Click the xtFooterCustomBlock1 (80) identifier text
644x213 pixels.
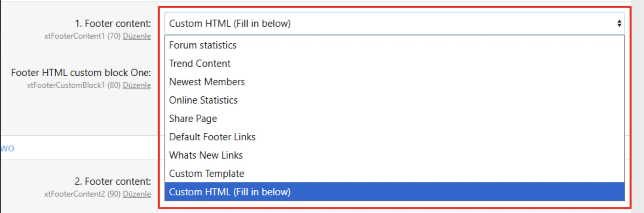pyautogui.click(x=73, y=85)
